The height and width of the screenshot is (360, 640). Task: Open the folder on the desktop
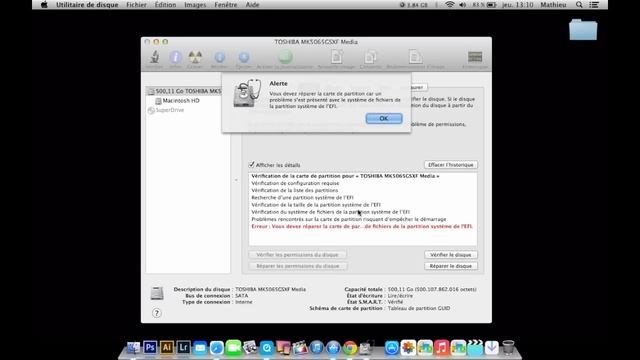click(583, 30)
